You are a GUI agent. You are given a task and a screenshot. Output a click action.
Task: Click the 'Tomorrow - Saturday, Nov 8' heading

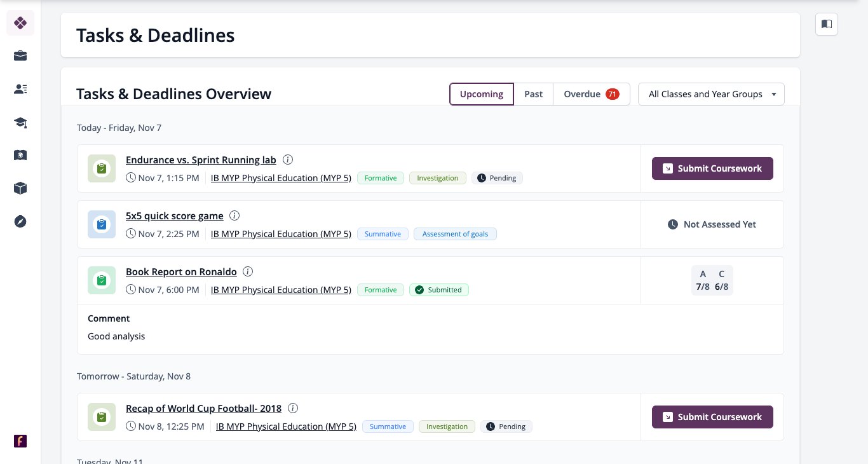click(x=133, y=376)
